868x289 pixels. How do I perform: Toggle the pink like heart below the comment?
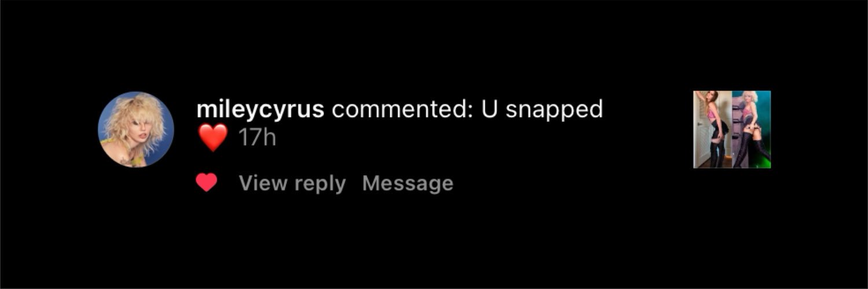click(207, 183)
